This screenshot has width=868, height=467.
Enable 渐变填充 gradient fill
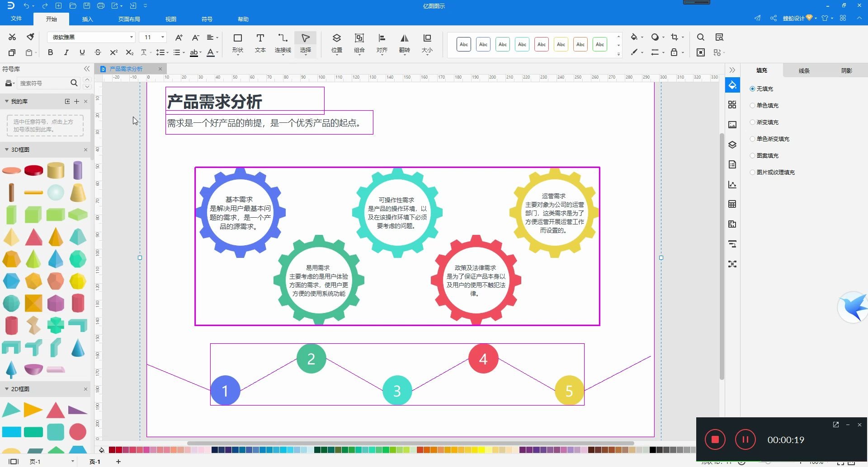pyautogui.click(x=752, y=122)
